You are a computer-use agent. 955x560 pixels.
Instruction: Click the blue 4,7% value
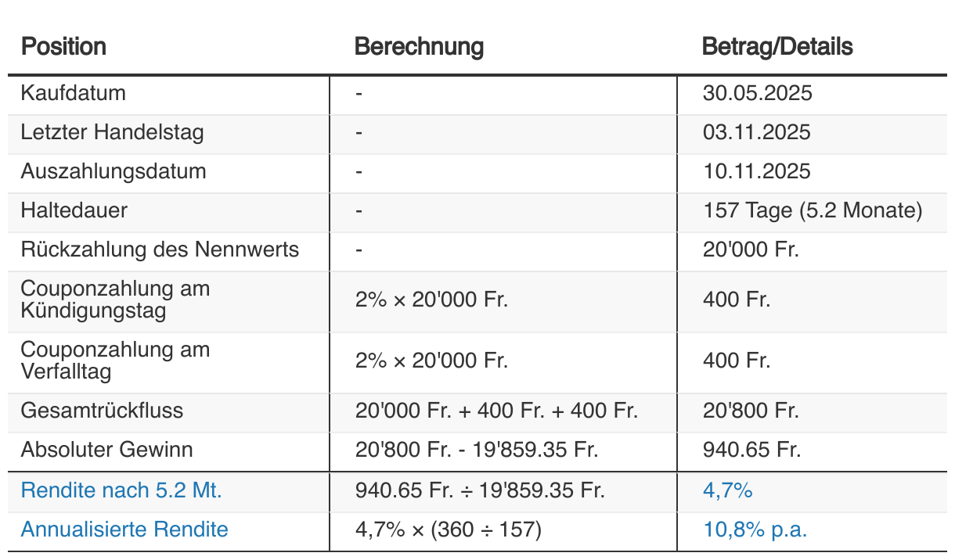pos(727,491)
